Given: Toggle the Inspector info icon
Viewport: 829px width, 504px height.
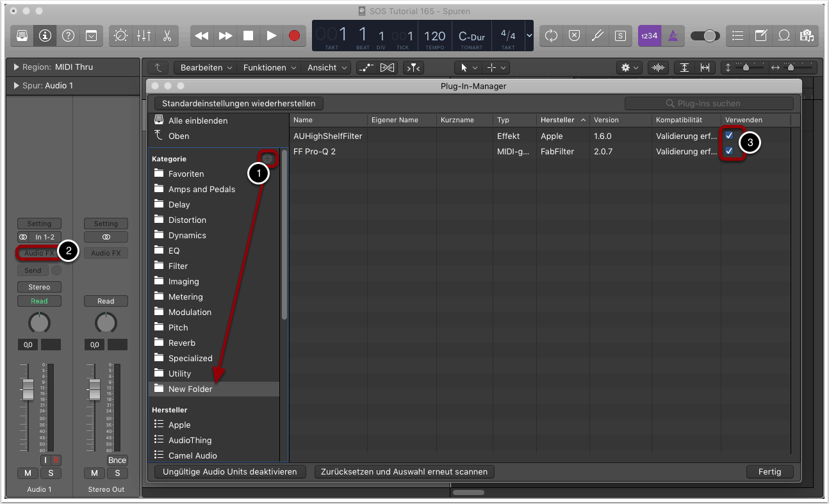Looking at the screenshot, I should click(45, 36).
